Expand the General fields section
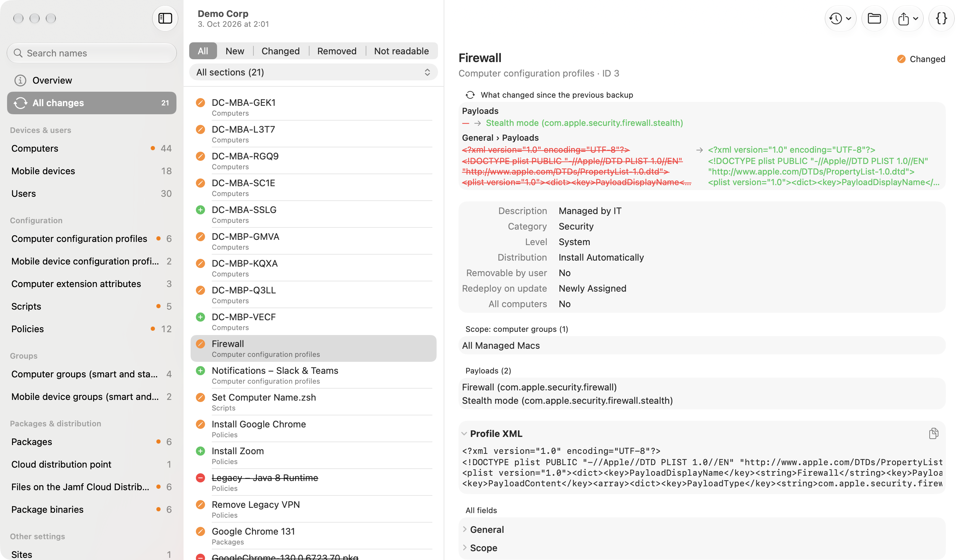This screenshot has width=960, height=560. pyautogui.click(x=464, y=530)
